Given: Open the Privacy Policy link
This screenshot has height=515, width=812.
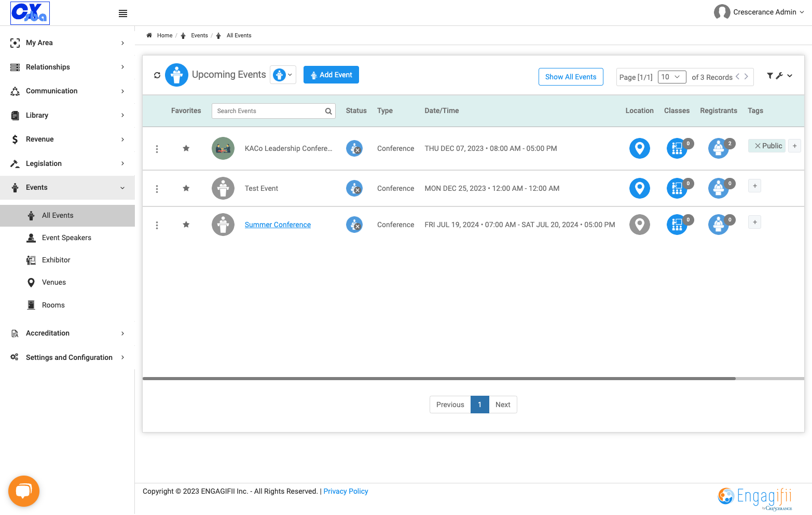Looking at the screenshot, I should (x=346, y=491).
